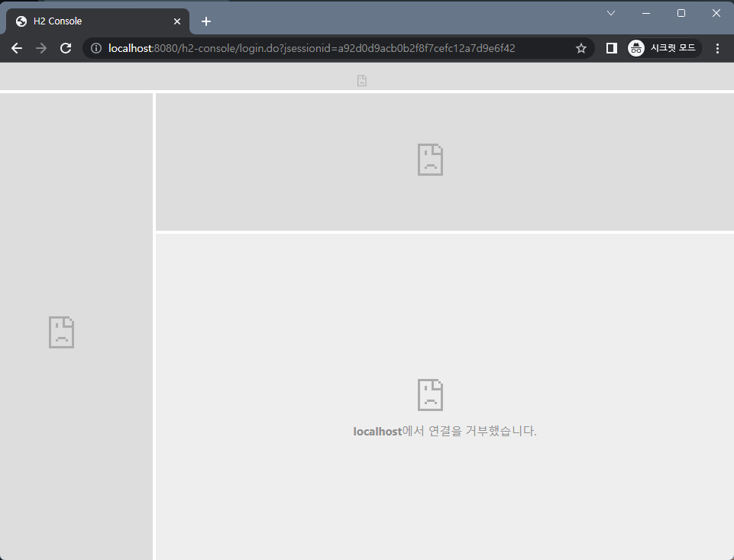Click the 'localhost에서 연결을 거부했습니다.' message
Image resolution: width=734 pixels, height=560 pixels.
[x=445, y=431]
